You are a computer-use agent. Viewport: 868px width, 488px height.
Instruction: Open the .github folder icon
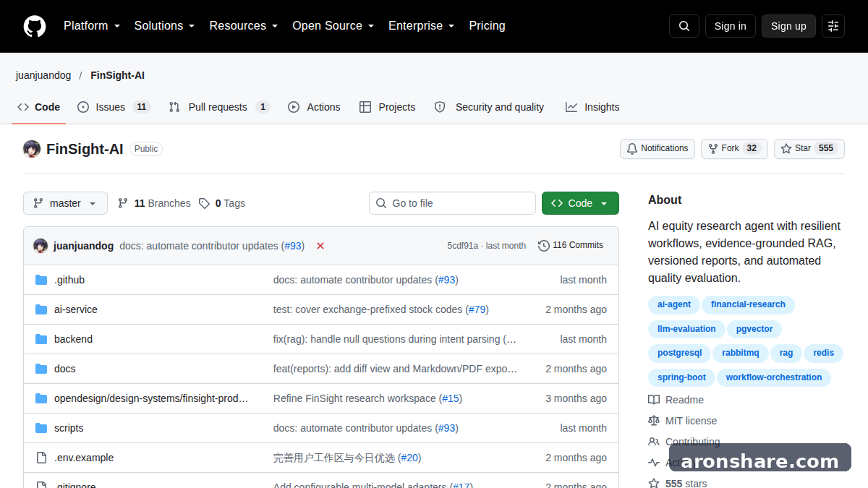pos(41,280)
